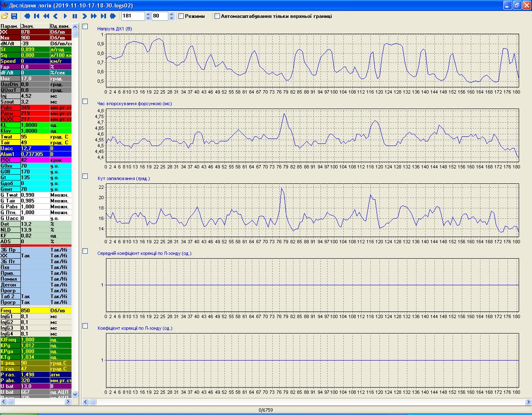Tick checkbox beside Напруга ДК1 chart
Viewport: 532px width, 415px height.
click(85, 26)
